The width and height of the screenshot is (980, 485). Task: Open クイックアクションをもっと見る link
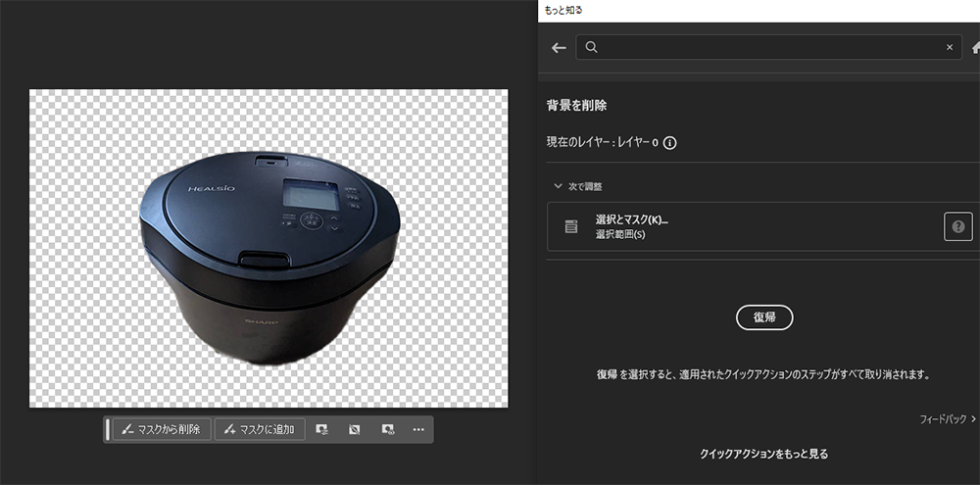coord(763,454)
